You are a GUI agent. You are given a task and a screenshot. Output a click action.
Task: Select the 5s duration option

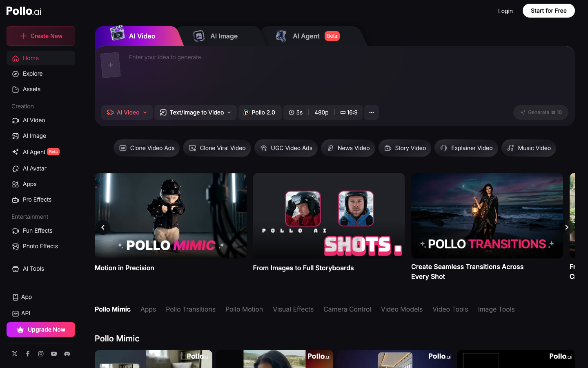pyautogui.click(x=296, y=112)
